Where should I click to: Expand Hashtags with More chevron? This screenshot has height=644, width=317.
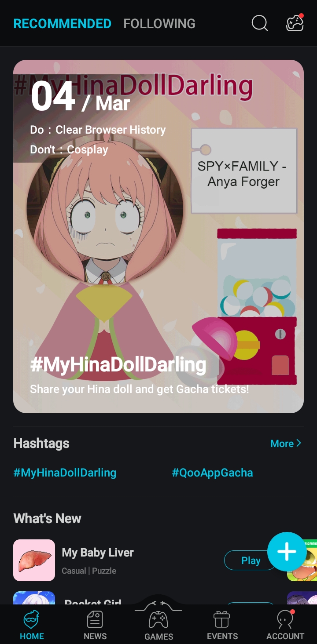pos(286,444)
